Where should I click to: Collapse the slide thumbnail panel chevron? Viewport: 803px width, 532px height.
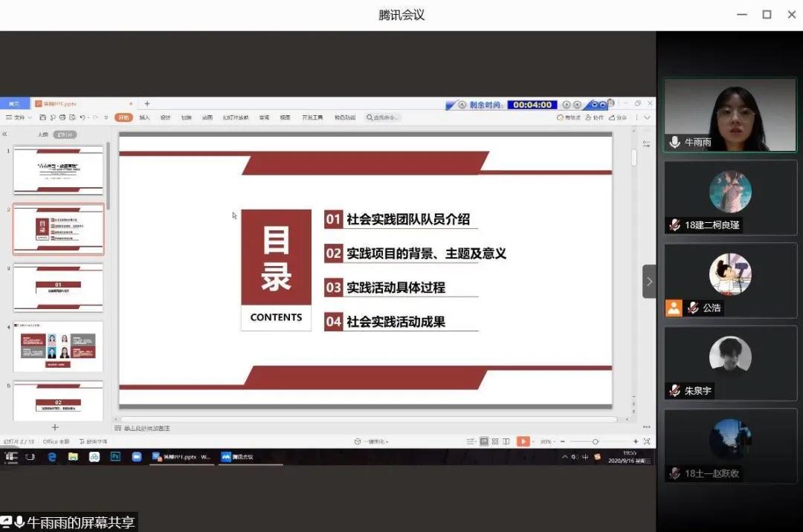[x=4, y=134]
